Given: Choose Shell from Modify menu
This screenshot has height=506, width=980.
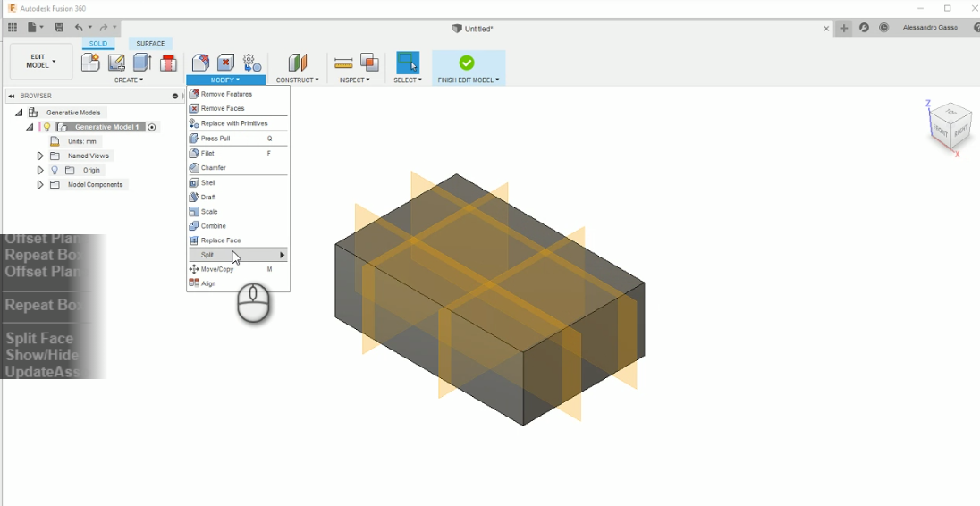Looking at the screenshot, I should [238, 182].
